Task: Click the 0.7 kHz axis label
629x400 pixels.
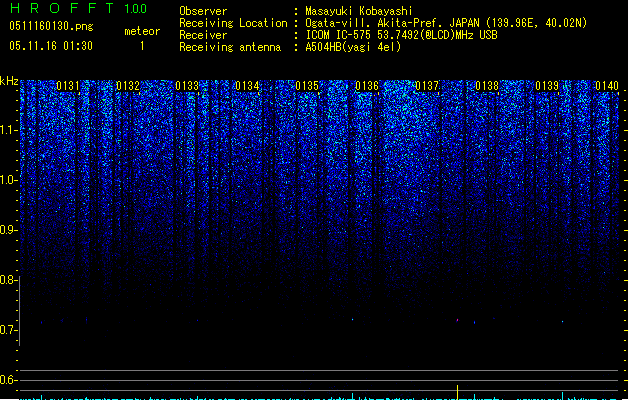Action: 8,330
